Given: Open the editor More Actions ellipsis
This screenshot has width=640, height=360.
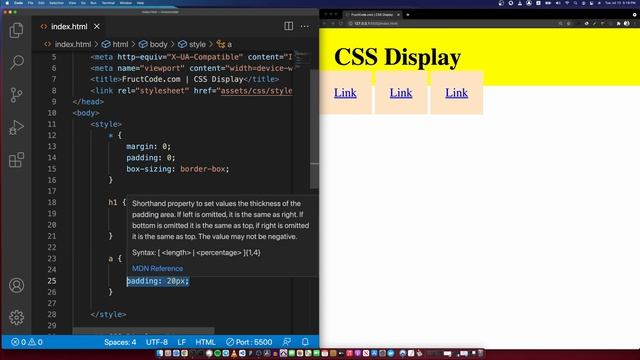Looking at the screenshot, I should pos(304,26).
